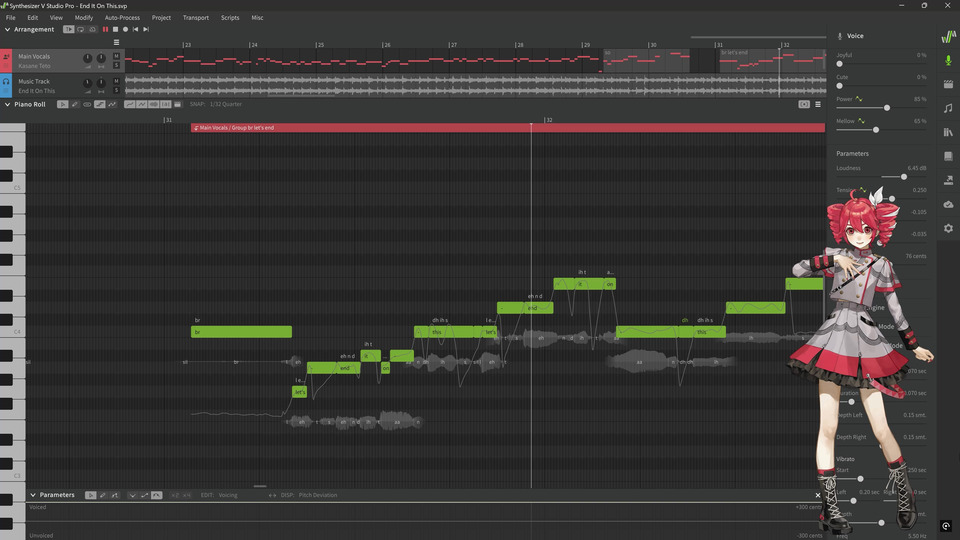Open the File menu
Viewport: 960px width, 540px height.
(x=10, y=18)
